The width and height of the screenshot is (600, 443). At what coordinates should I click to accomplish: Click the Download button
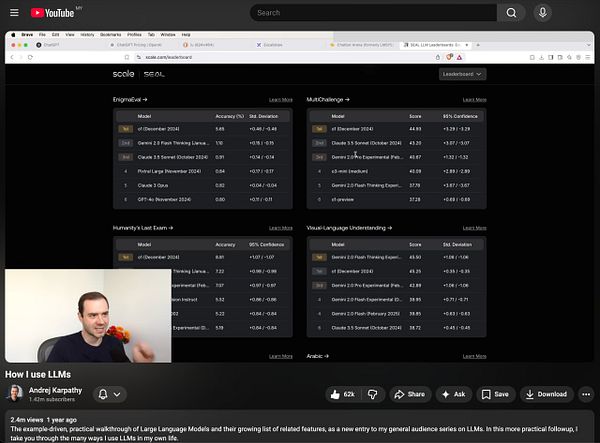pyautogui.click(x=546, y=394)
